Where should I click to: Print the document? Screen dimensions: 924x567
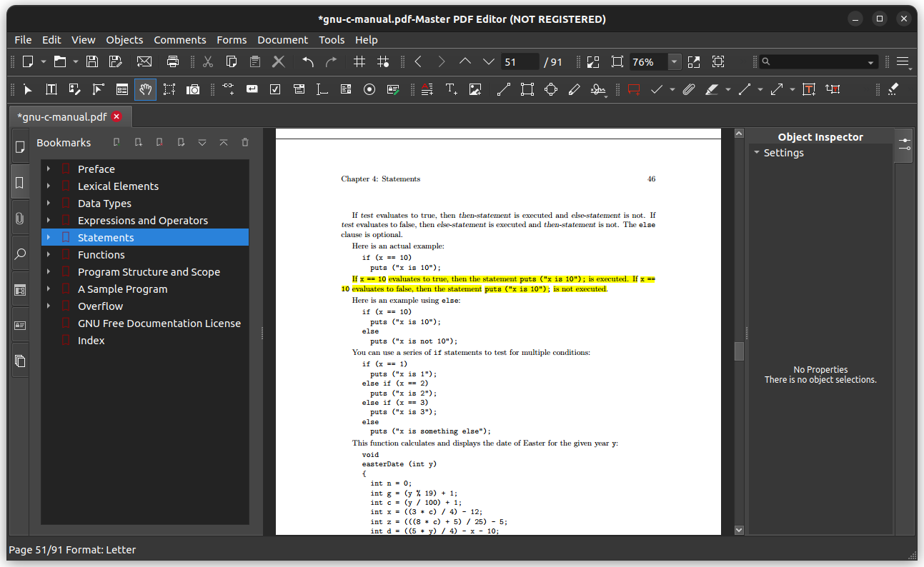click(x=172, y=61)
